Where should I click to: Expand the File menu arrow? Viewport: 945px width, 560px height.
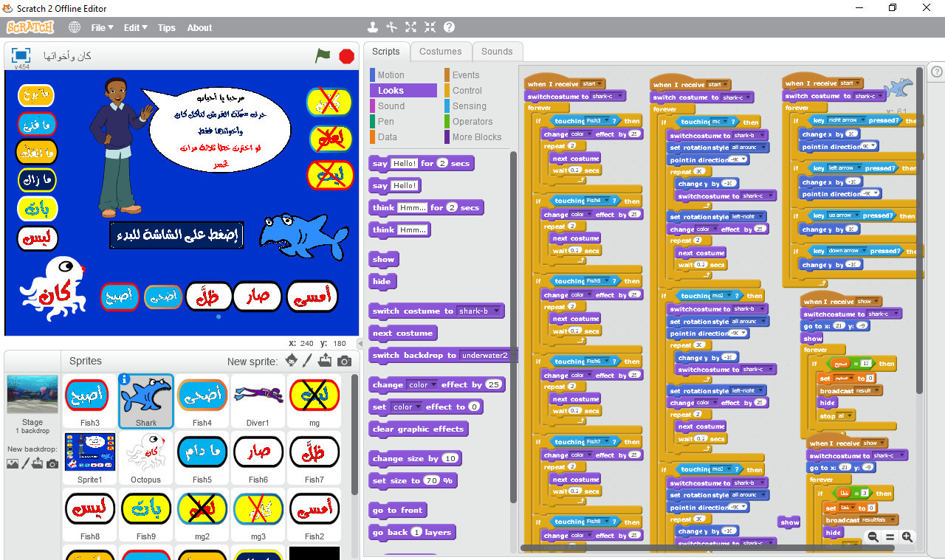click(x=111, y=27)
